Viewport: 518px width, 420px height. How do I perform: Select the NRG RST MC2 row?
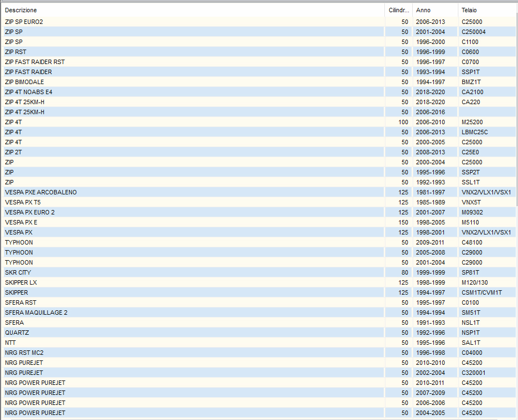coord(258,353)
